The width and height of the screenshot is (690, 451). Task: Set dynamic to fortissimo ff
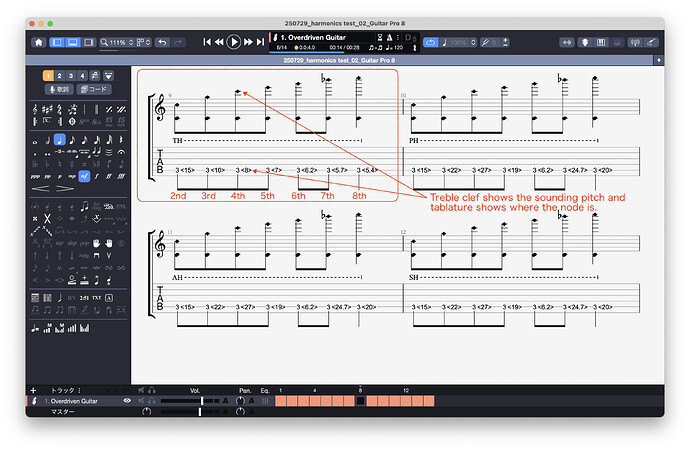[x=109, y=176]
